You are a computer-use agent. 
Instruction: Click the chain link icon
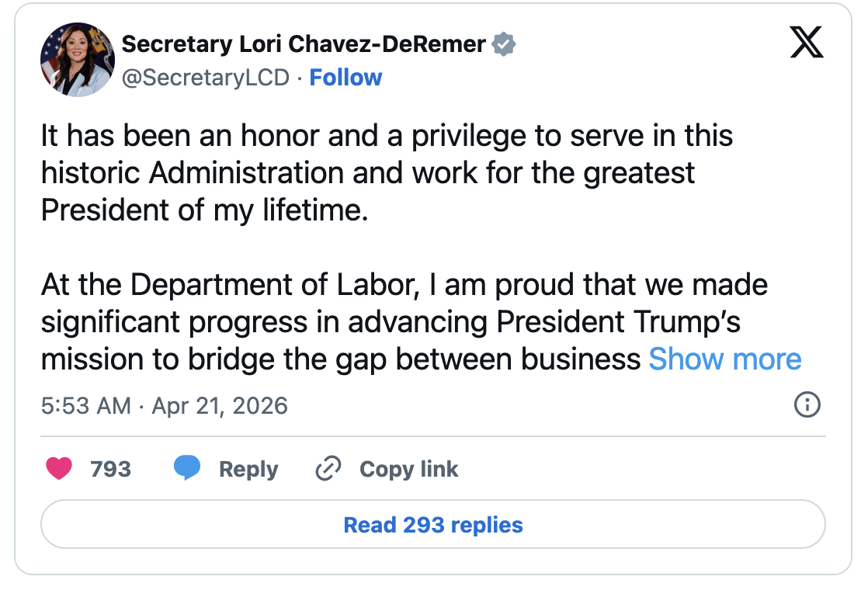(x=328, y=469)
